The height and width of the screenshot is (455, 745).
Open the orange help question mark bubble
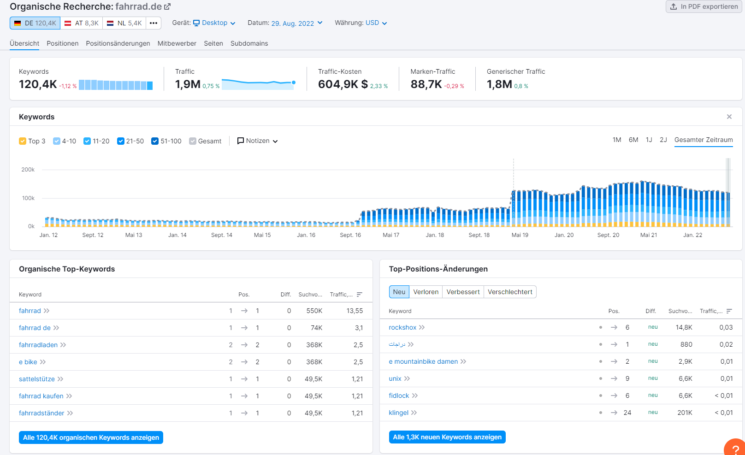(x=735, y=449)
